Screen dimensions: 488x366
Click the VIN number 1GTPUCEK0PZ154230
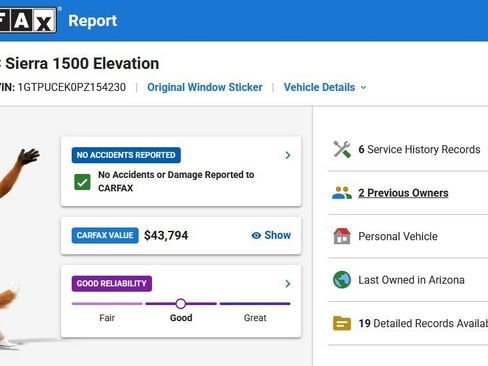(x=72, y=87)
